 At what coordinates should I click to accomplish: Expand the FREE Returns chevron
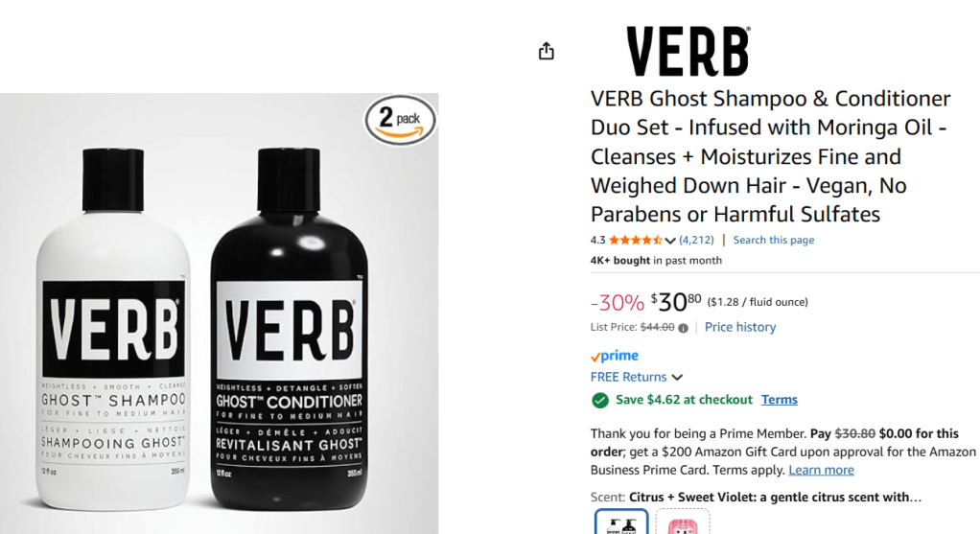[x=677, y=377]
